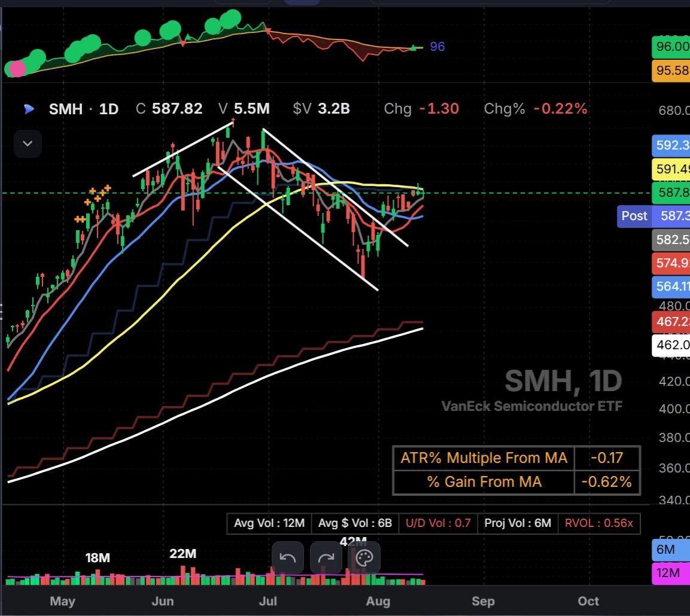Click the Aug label on the time axis
Image resolution: width=690 pixels, height=616 pixels.
click(x=378, y=601)
